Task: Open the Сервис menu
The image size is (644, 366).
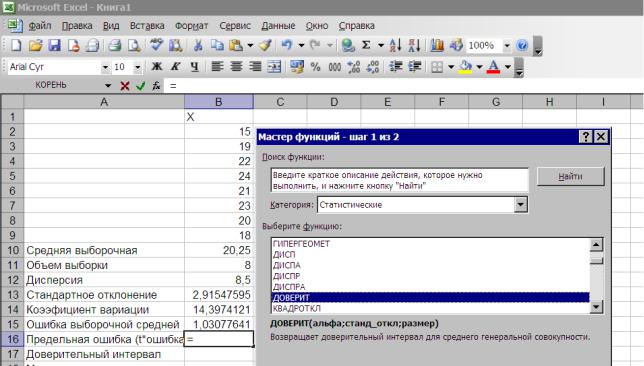Action: point(235,25)
